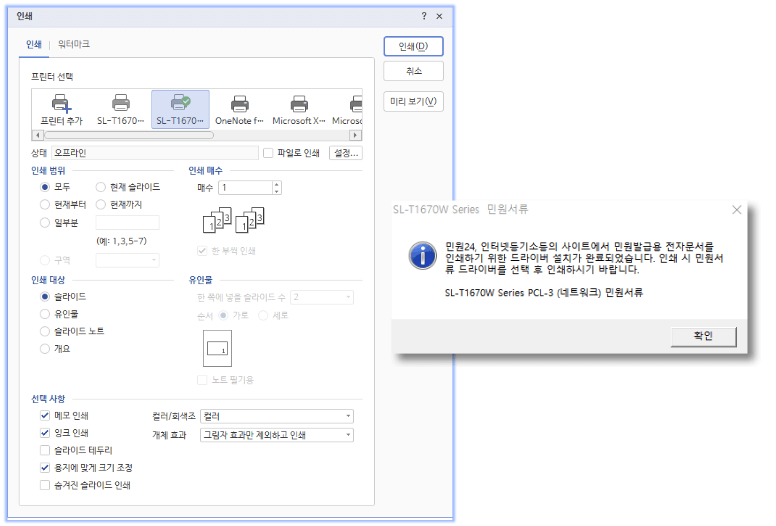The width and height of the screenshot is (776, 526).
Task: Click the Print (인쇄(D)) button
Action: coord(413,47)
